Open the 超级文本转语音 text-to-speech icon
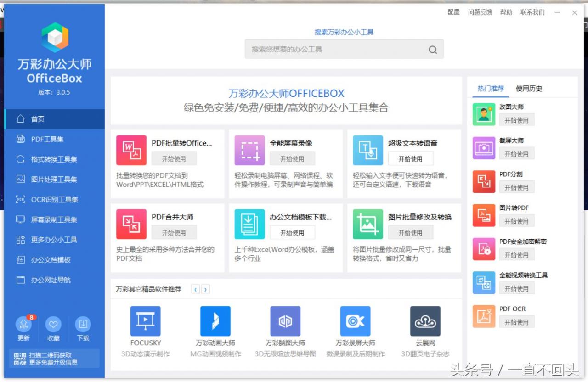 [x=367, y=150]
